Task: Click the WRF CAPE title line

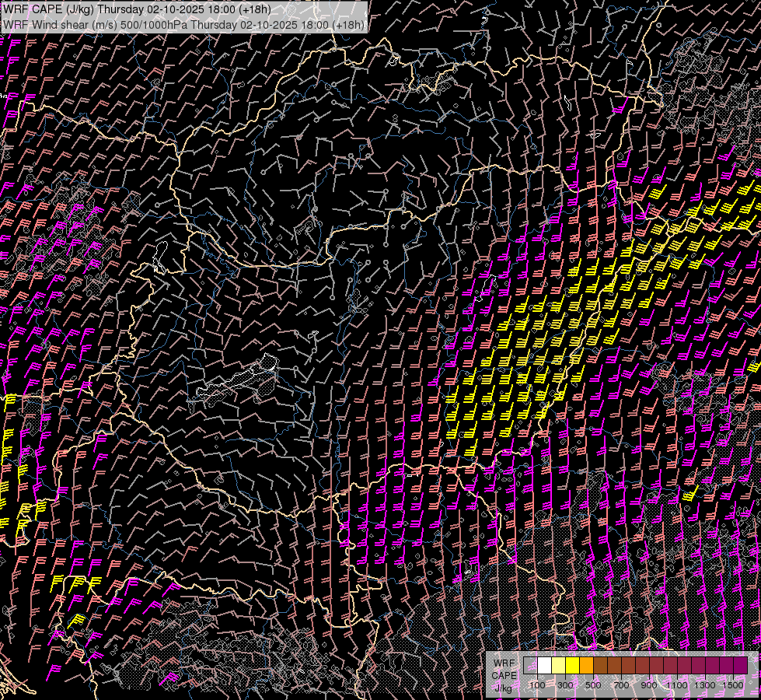Action: (137, 9)
